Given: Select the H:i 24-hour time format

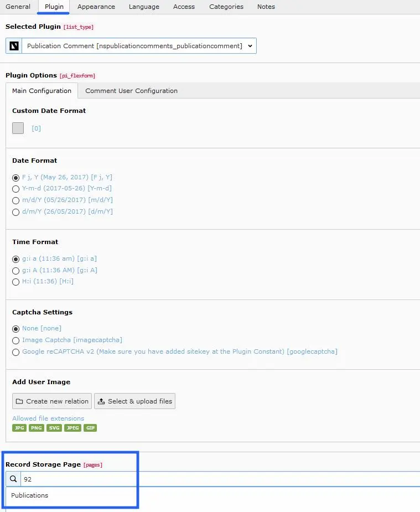Looking at the screenshot, I should (x=15, y=282).
